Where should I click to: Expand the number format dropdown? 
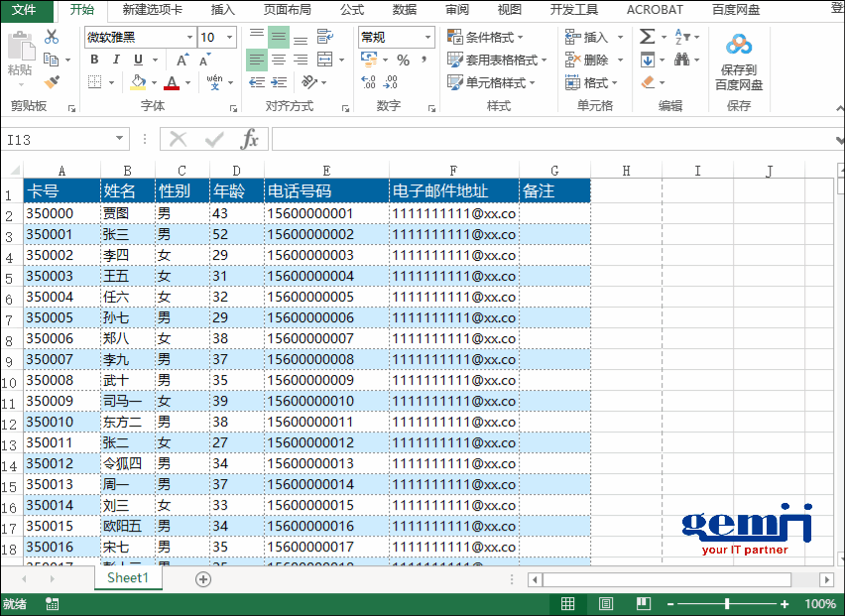click(x=428, y=38)
